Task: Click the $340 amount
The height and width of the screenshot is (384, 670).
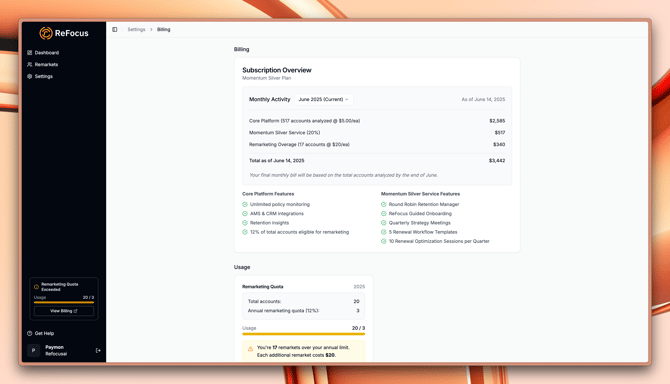Action: 499,144
